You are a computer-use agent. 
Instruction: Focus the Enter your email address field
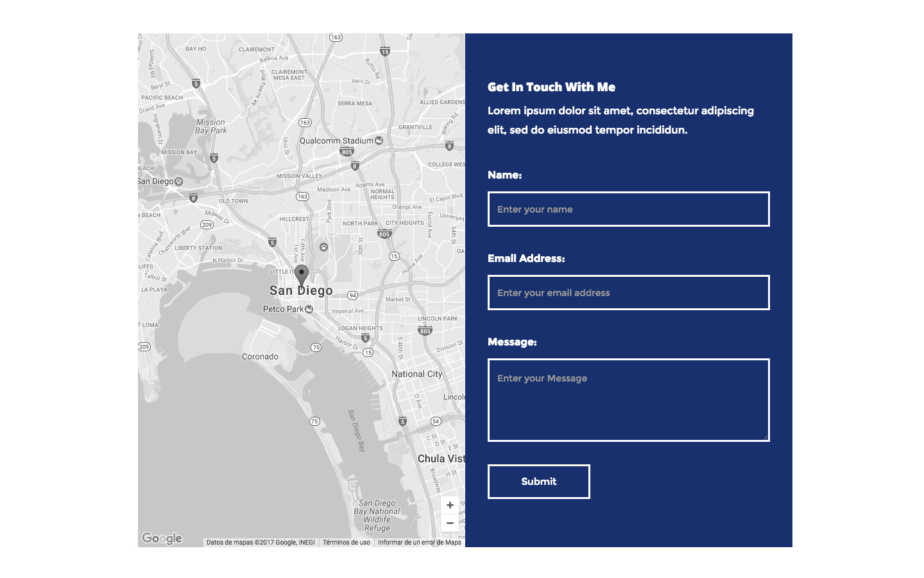click(x=628, y=292)
